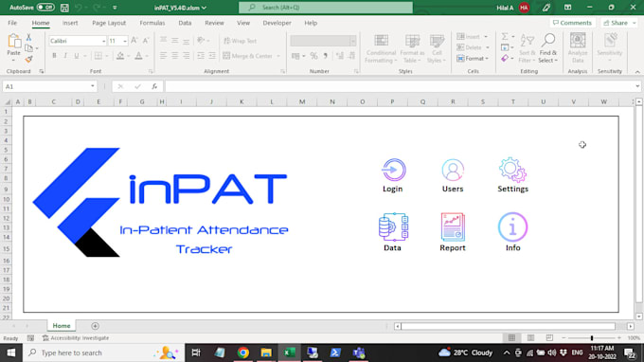This screenshot has width=644, height=362.
Task: Open the Login icon on the sheet
Action: point(393,170)
